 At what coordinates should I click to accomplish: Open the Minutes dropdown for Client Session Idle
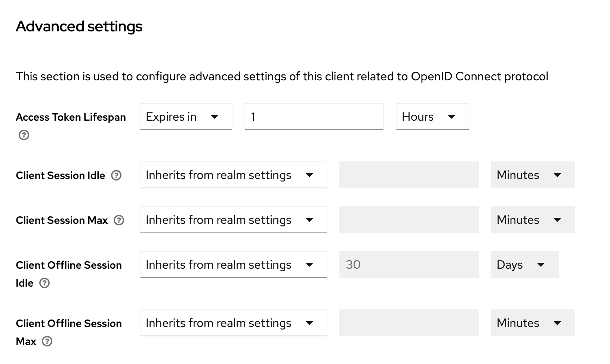coord(532,175)
